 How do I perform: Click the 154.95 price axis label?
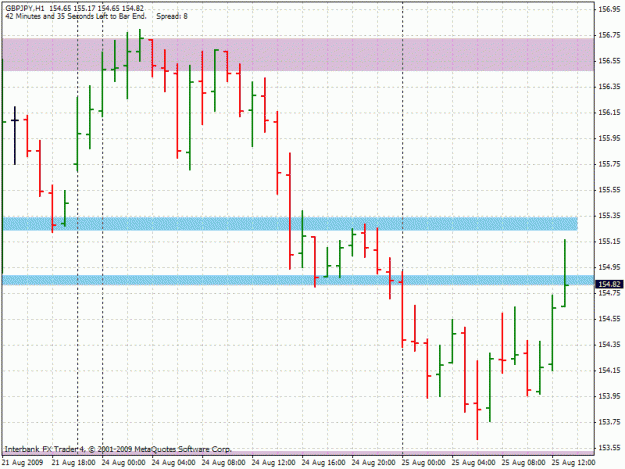[609, 267]
